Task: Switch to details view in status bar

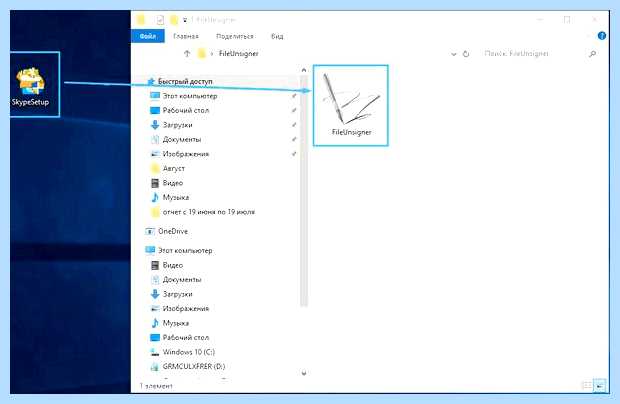Action: [x=587, y=385]
